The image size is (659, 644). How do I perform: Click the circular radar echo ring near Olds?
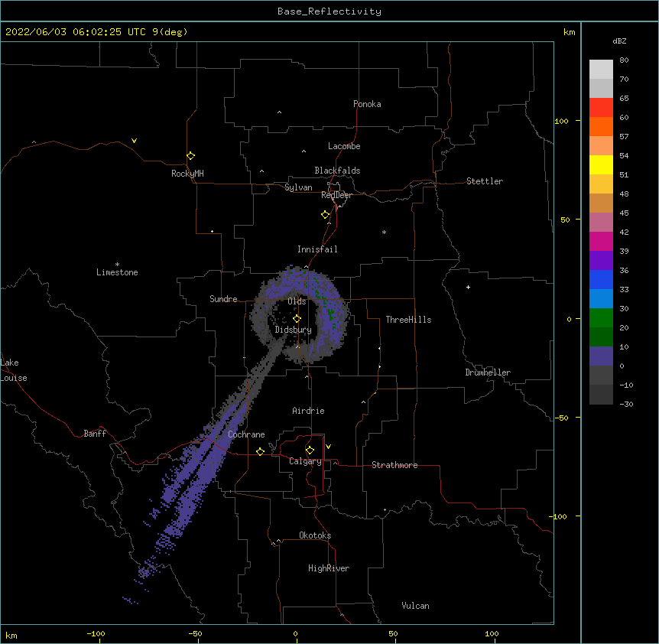(x=299, y=315)
